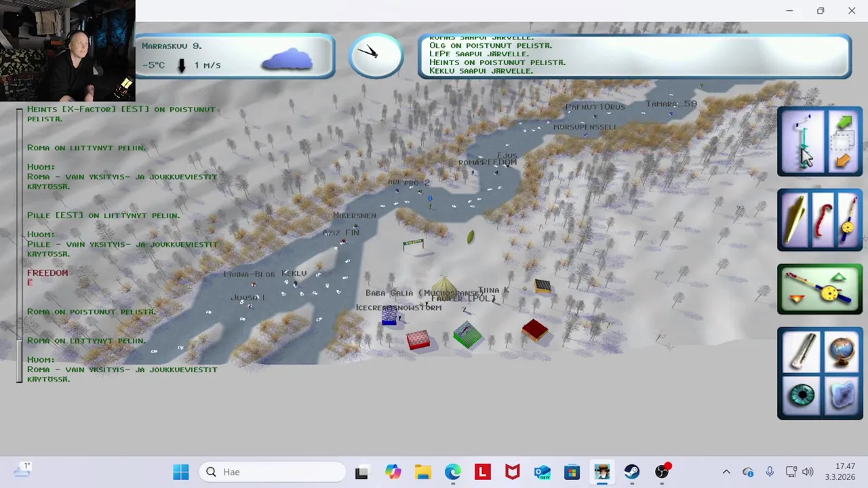Click the chat log scrollbar thumb
This screenshot has height=488, width=868.
coord(20,361)
